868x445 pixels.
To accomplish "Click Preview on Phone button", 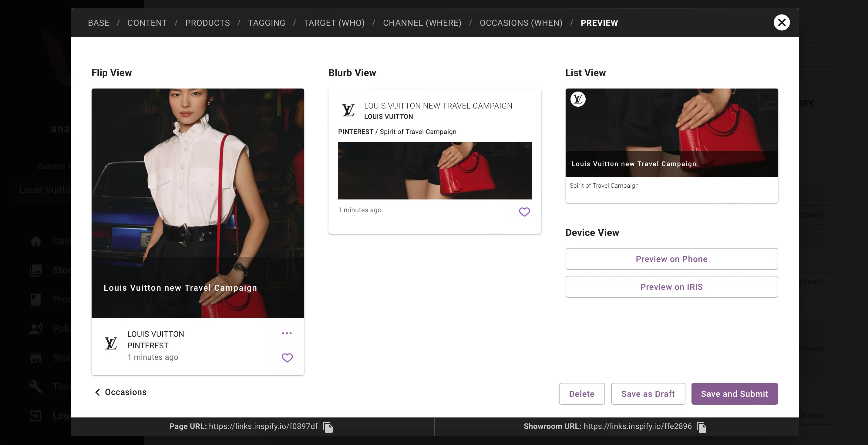I will pos(671,259).
